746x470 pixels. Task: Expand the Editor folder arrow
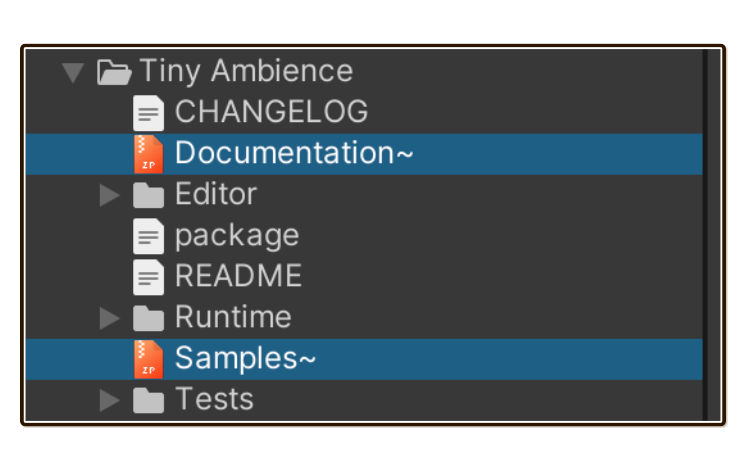point(109,195)
